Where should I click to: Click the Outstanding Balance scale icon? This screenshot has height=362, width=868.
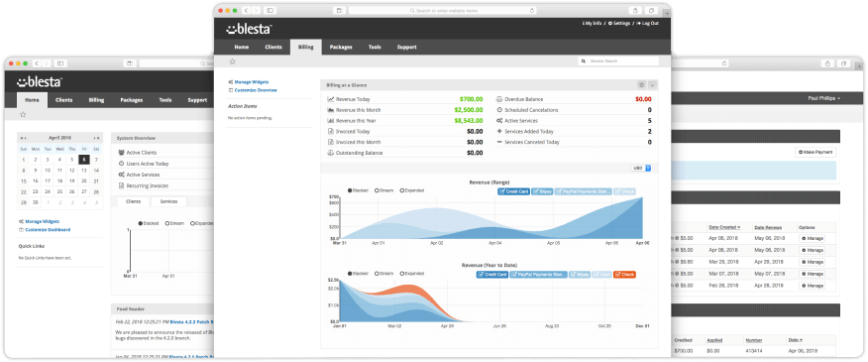click(331, 153)
